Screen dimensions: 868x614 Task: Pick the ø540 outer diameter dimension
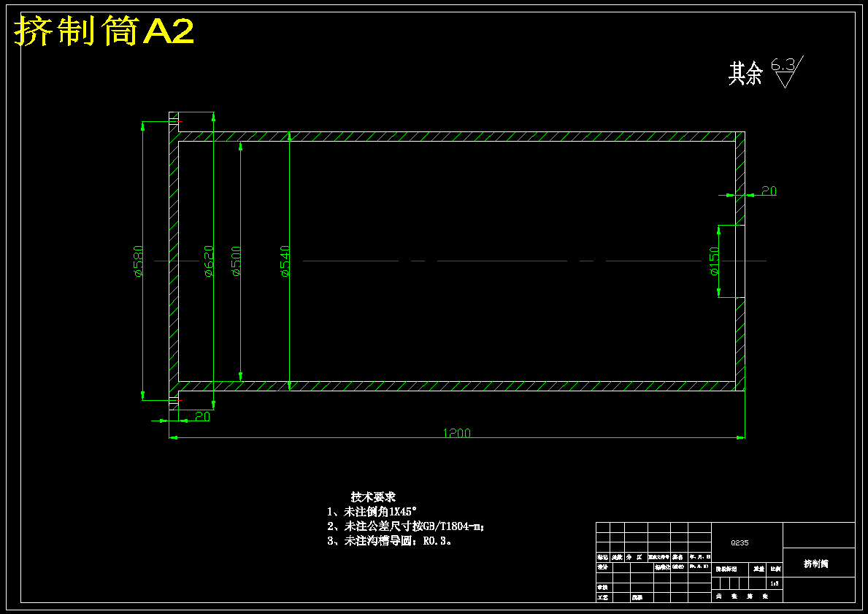coord(285,261)
